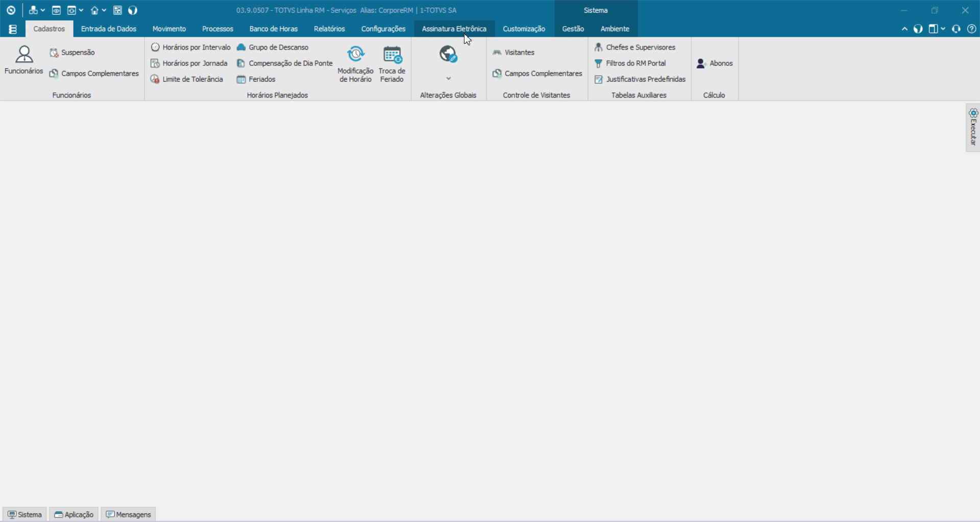This screenshot has height=522, width=980.
Task: Open the Mensagens bottom tab
Action: coord(128,514)
